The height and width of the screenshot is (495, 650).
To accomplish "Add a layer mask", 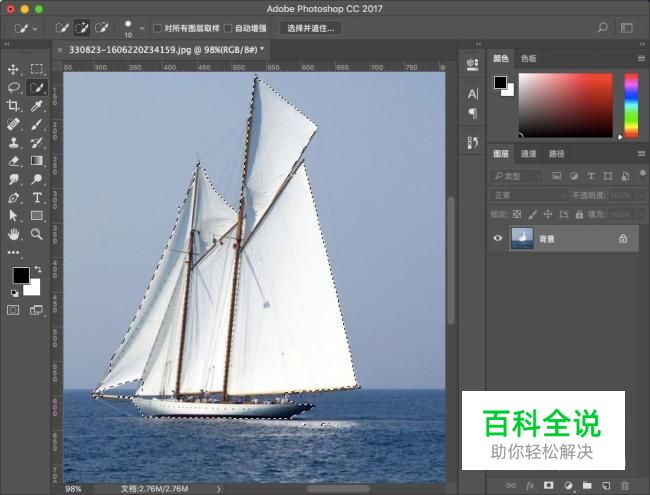I will click(x=548, y=485).
